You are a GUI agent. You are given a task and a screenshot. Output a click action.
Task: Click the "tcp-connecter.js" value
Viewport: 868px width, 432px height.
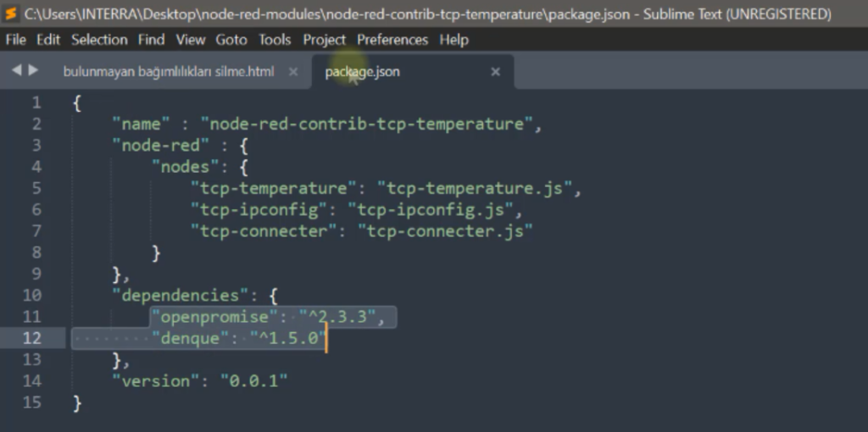point(445,230)
